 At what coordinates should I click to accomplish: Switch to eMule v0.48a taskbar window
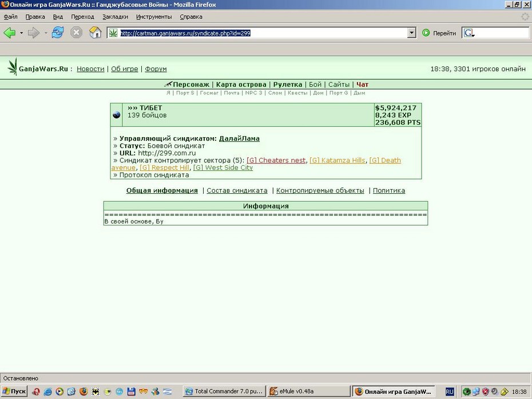point(308,391)
